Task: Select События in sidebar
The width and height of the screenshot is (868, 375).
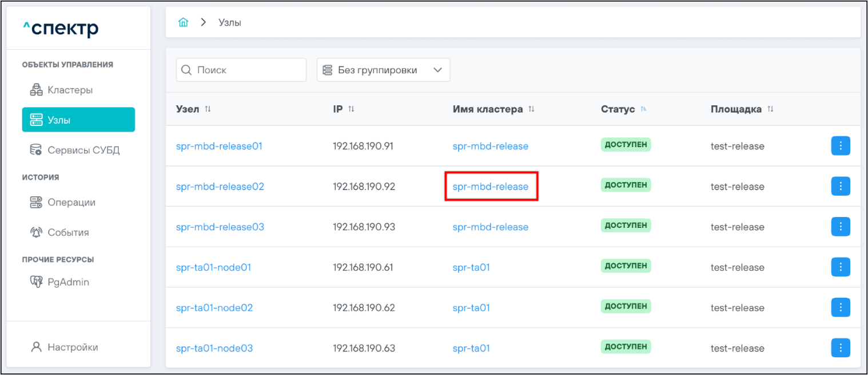Action: coord(68,232)
